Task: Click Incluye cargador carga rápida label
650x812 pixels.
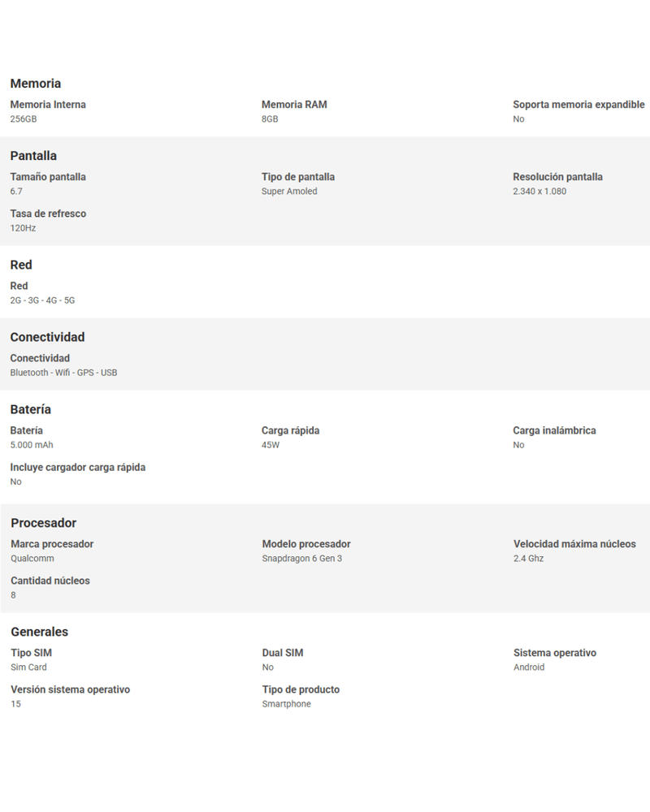Action: click(78, 468)
